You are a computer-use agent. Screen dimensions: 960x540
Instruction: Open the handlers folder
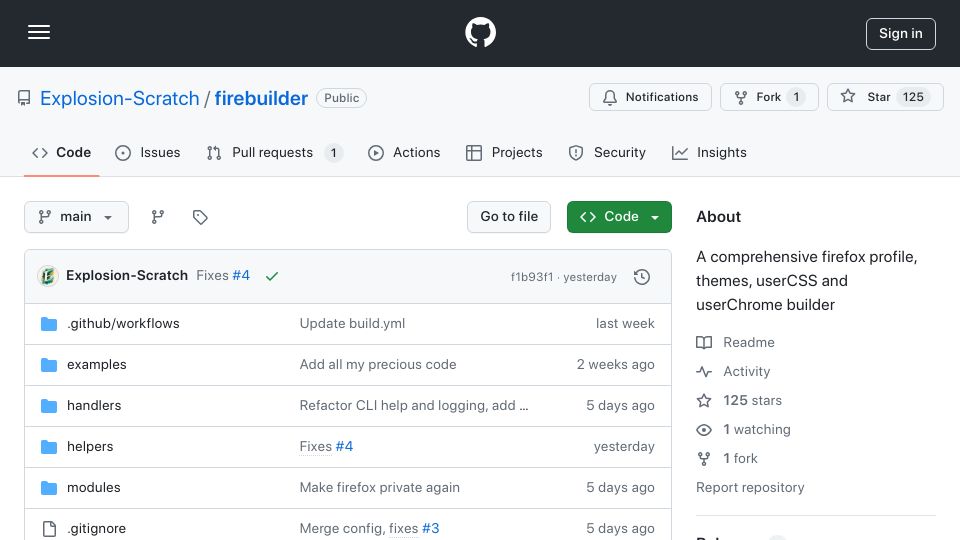pyautogui.click(x=94, y=405)
